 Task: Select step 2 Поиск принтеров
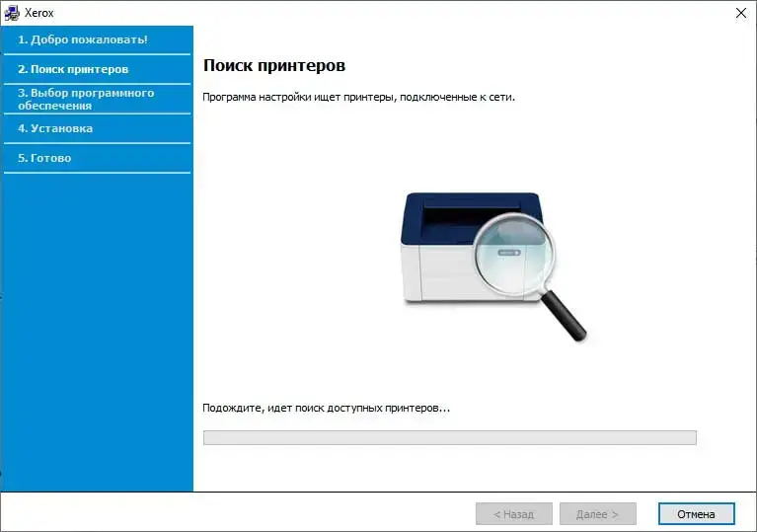[x=73, y=69]
